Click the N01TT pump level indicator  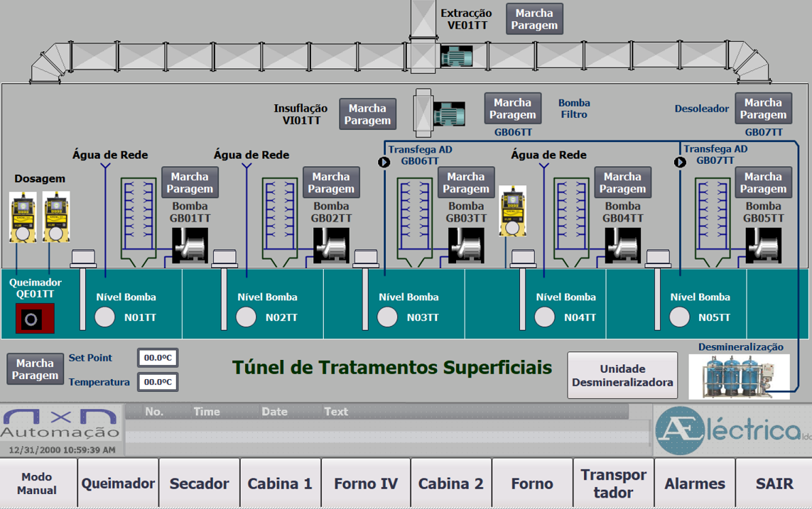click(105, 317)
